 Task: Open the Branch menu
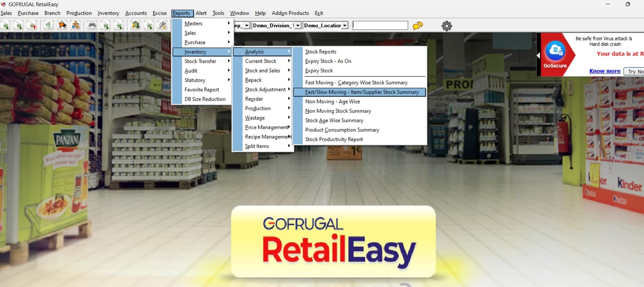[x=52, y=13]
